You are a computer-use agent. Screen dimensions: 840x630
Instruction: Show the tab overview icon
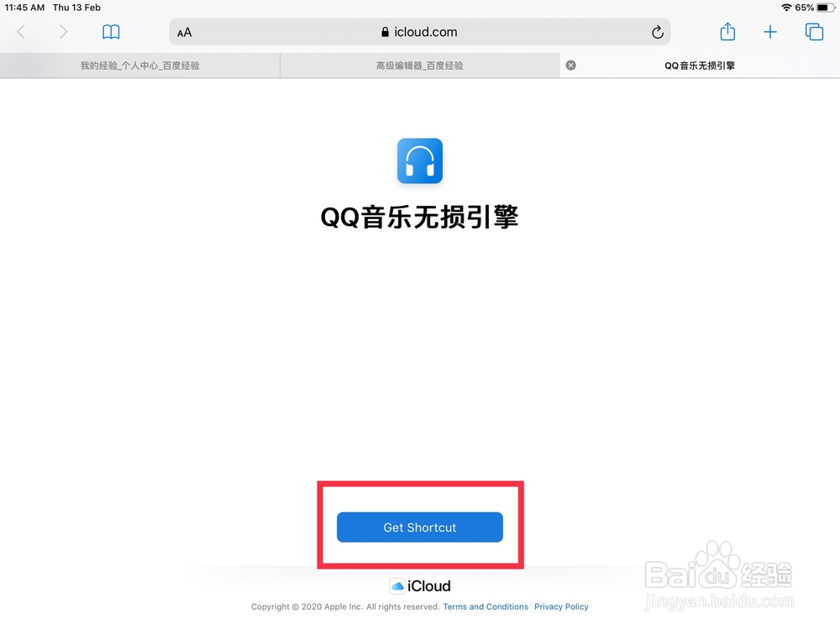pyautogui.click(x=814, y=32)
